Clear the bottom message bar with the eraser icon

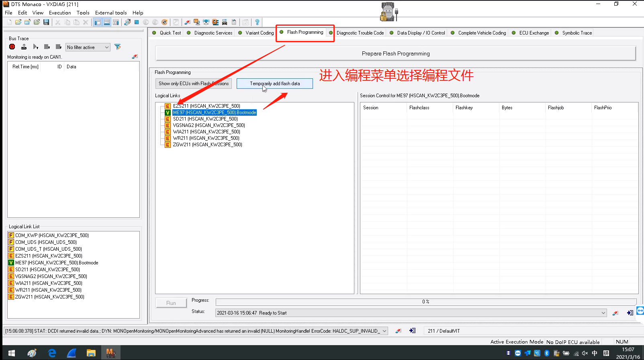pos(398,331)
